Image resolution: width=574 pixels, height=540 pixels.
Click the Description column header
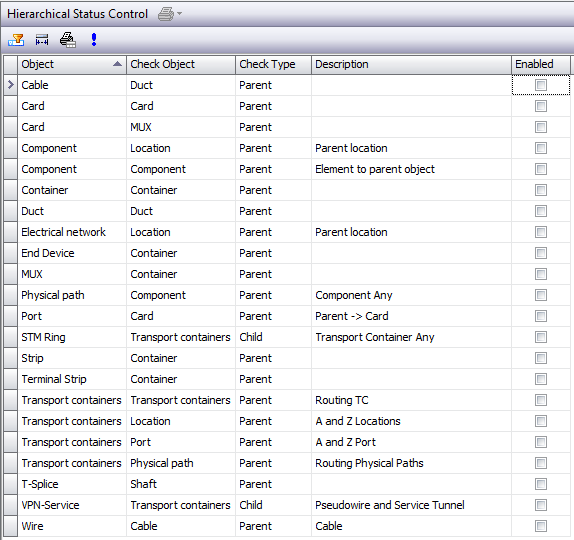(411, 64)
